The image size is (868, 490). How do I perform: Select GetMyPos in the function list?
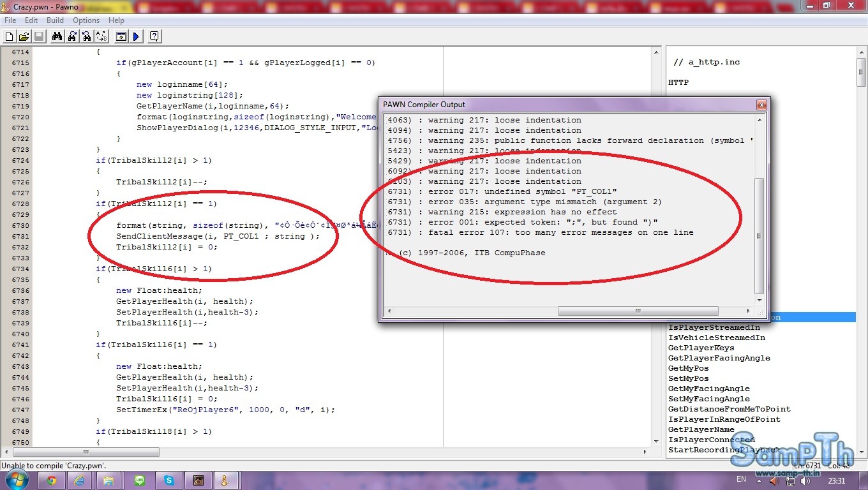pyautogui.click(x=688, y=368)
